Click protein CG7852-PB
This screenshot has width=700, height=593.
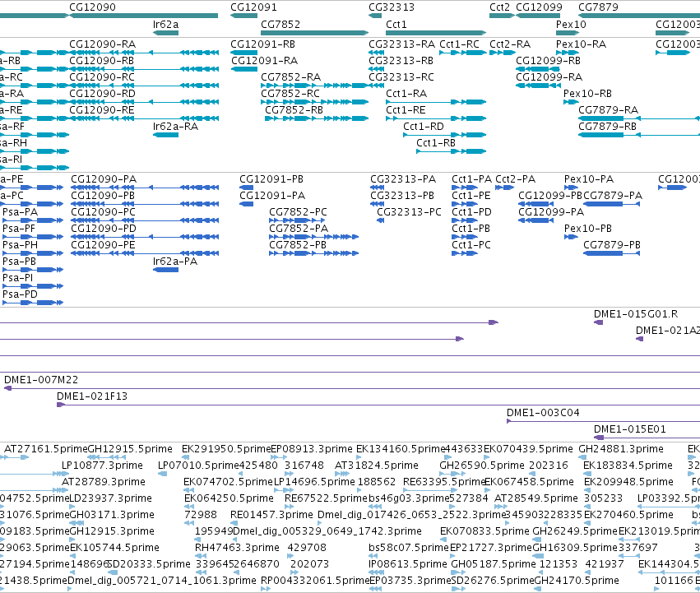pyautogui.click(x=314, y=253)
